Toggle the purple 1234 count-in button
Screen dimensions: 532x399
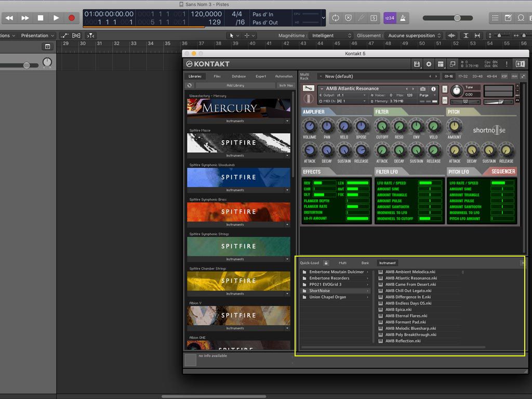[390, 18]
